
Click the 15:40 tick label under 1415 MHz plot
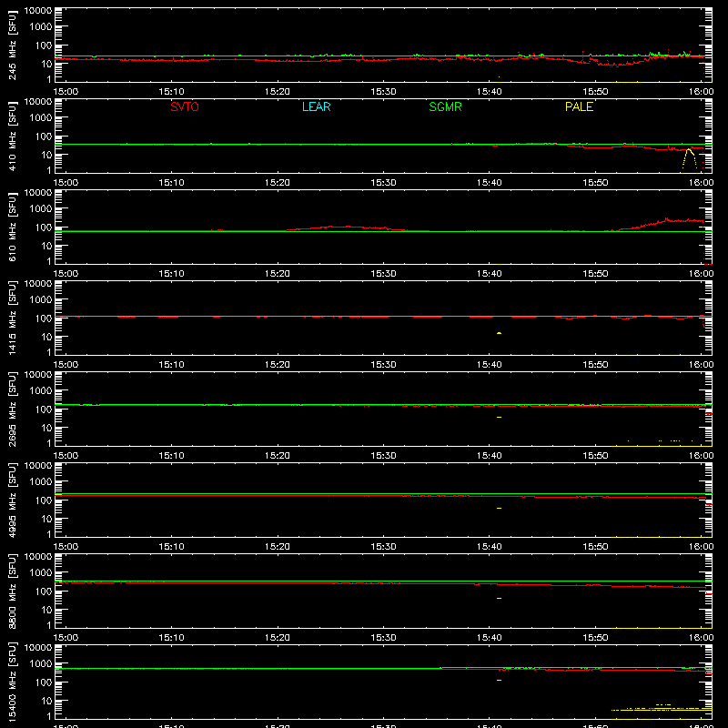(490, 365)
